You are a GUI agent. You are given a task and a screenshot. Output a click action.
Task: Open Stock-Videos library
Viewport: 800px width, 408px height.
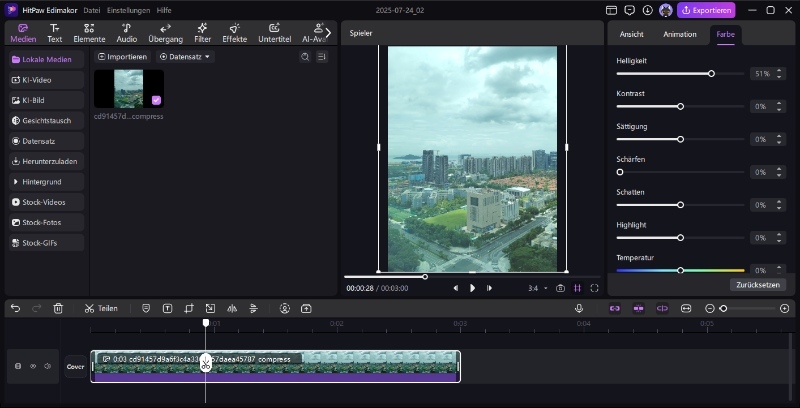46,202
